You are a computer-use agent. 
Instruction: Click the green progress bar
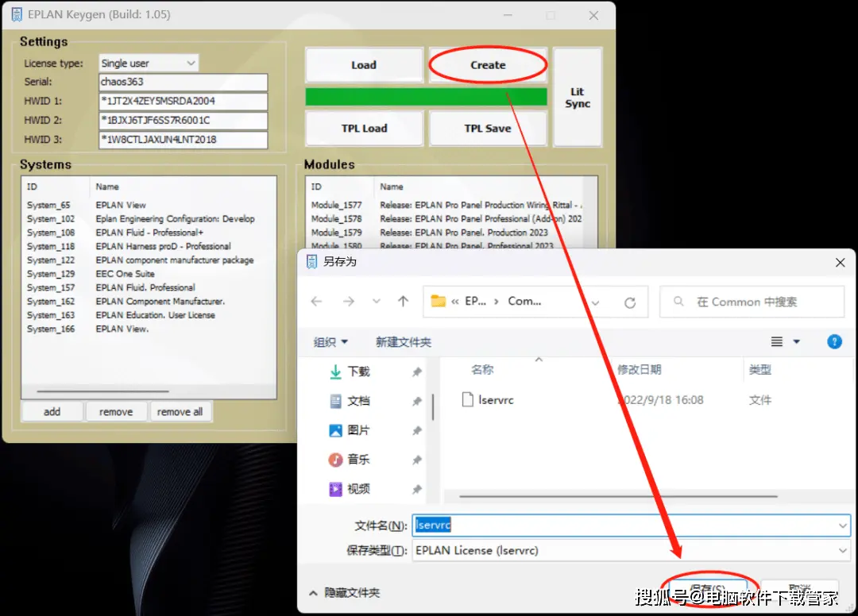click(x=426, y=97)
